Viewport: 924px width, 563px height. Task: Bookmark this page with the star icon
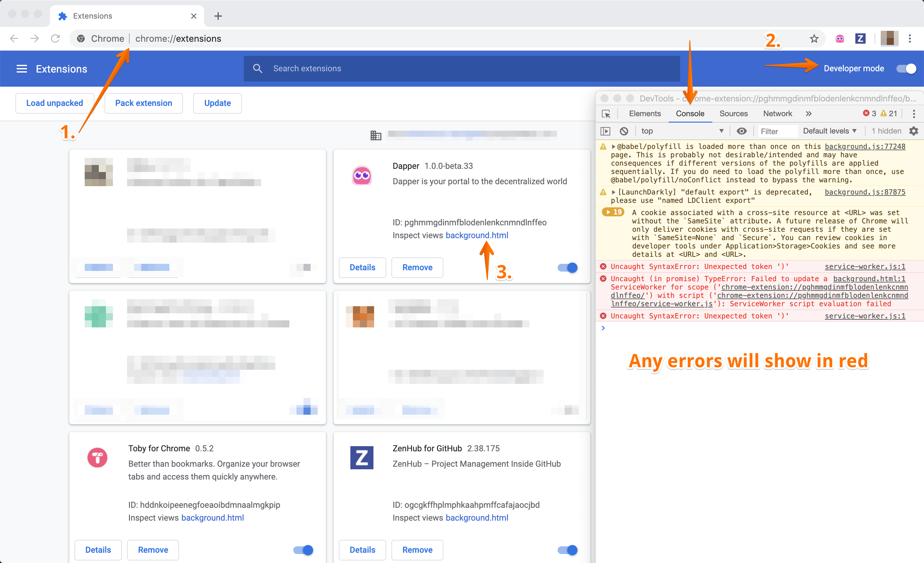click(x=814, y=38)
